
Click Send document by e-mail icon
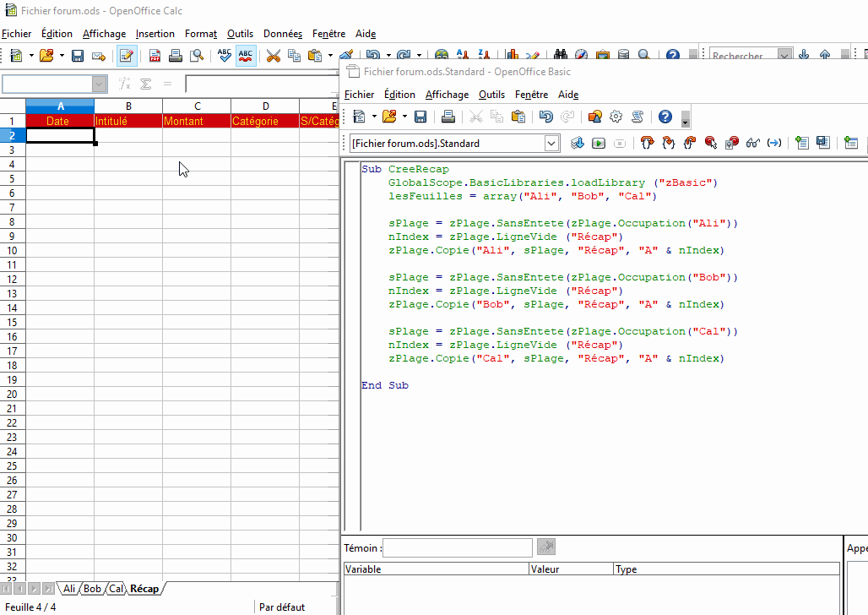99,56
